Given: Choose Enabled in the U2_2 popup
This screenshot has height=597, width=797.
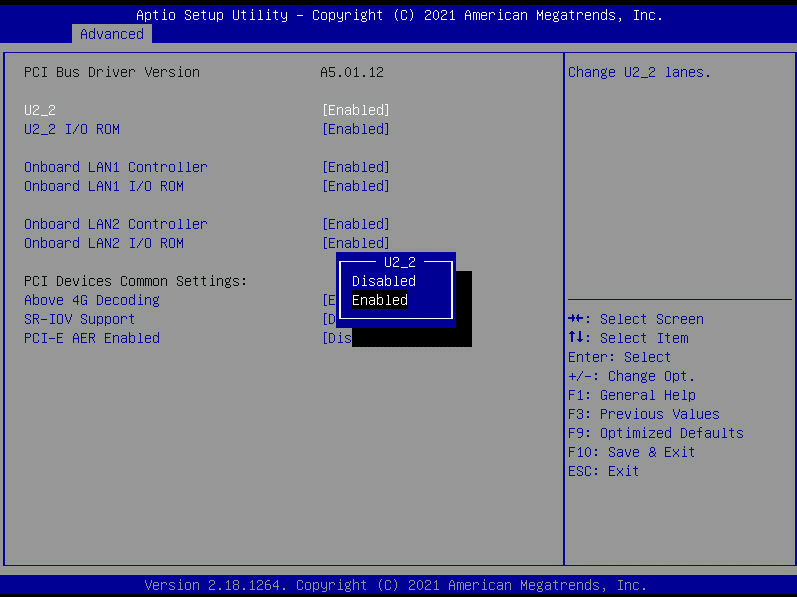Looking at the screenshot, I should click(x=380, y=300).
